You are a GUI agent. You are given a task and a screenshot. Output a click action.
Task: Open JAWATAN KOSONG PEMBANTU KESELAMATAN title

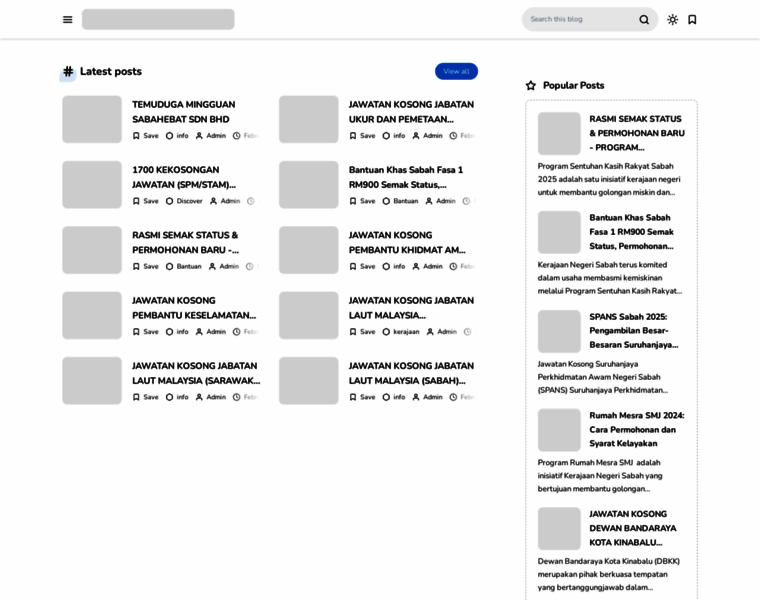[194, 308]
